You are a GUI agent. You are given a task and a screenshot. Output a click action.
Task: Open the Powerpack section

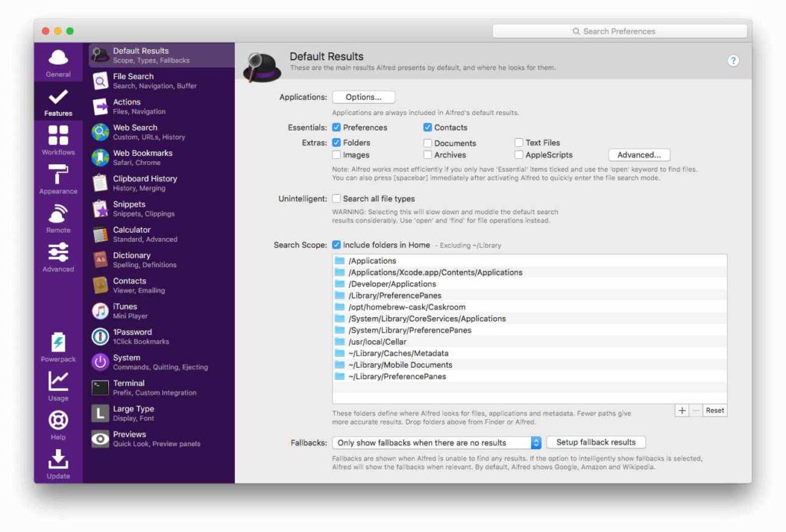[x=58, y=347]
